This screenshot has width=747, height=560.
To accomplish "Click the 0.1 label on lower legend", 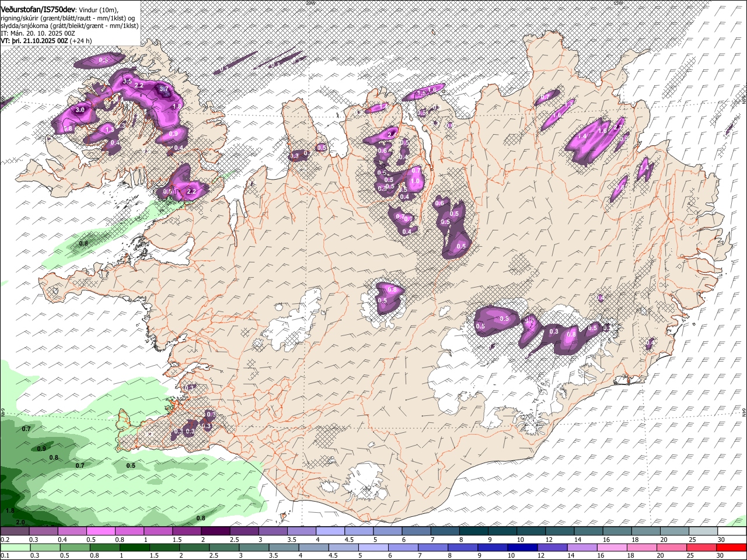I will click(5, 555).
